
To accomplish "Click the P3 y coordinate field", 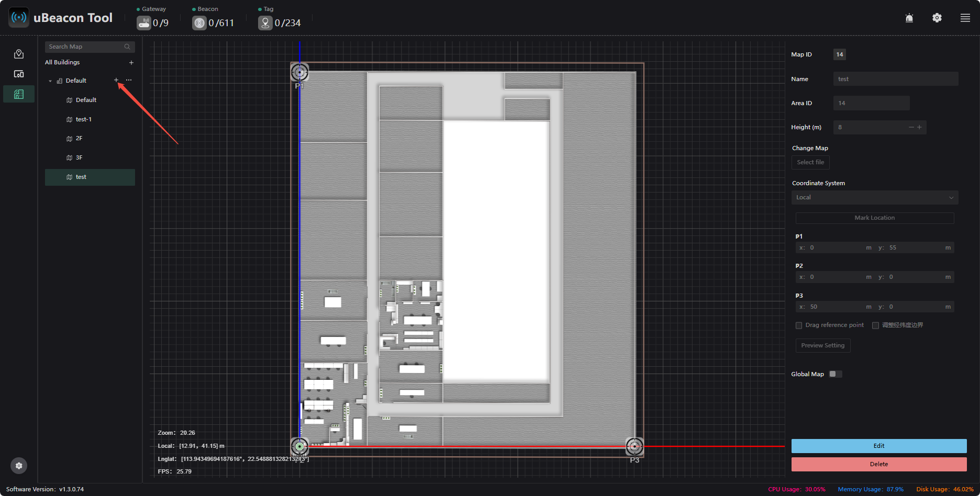I will 915,307.
